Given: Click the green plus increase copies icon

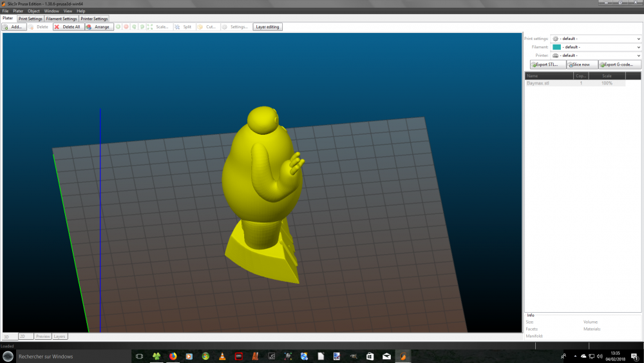Looking at the screenshot, I should (118, 26).
